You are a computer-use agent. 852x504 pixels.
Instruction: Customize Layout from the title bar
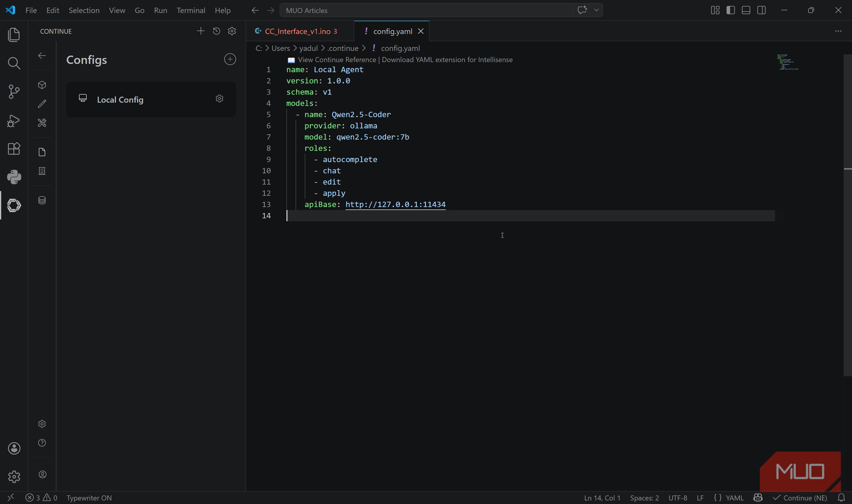pos(715,10)
